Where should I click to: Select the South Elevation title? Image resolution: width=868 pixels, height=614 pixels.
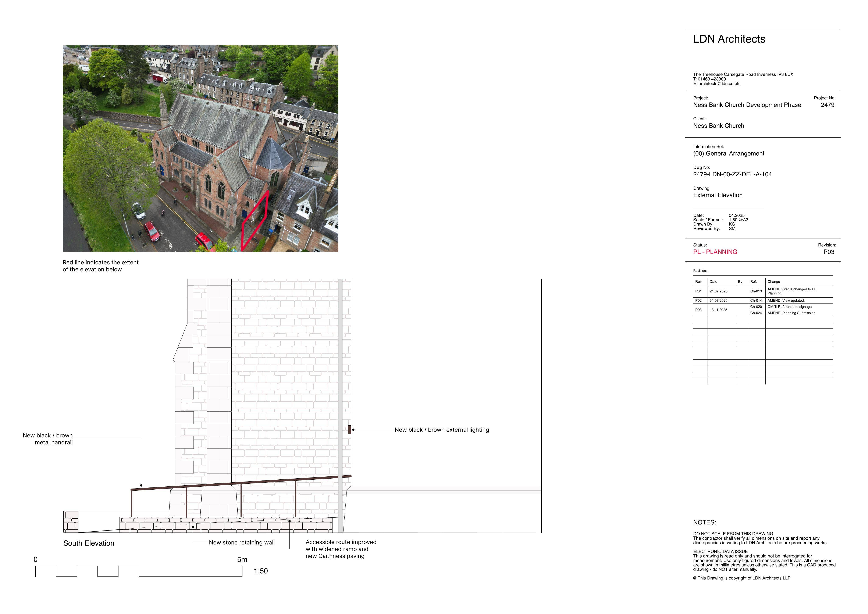(x=89, y=543)
